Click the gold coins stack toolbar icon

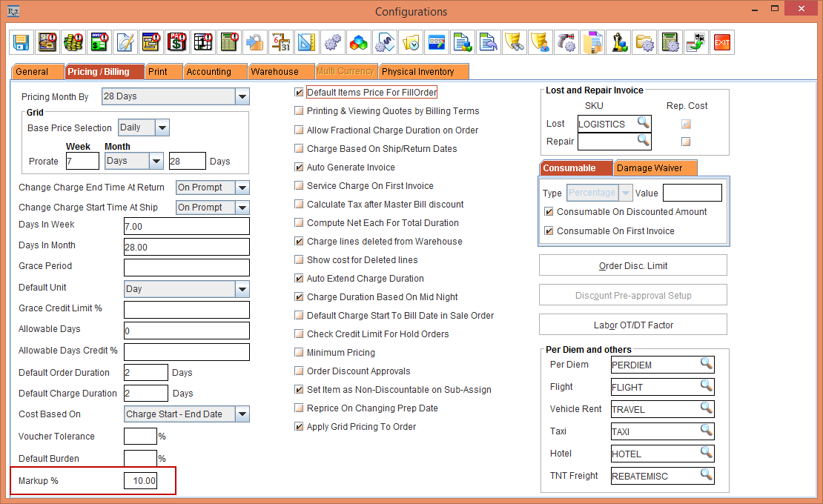pos(73,43)
